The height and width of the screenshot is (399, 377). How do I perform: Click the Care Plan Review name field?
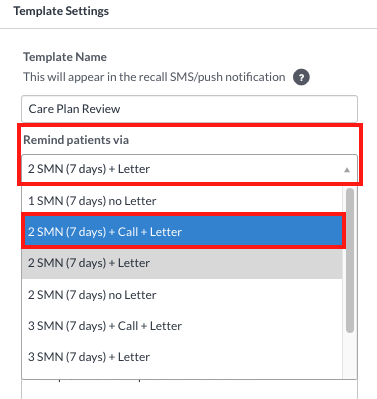pyautogui.click(x=189, y=109)
